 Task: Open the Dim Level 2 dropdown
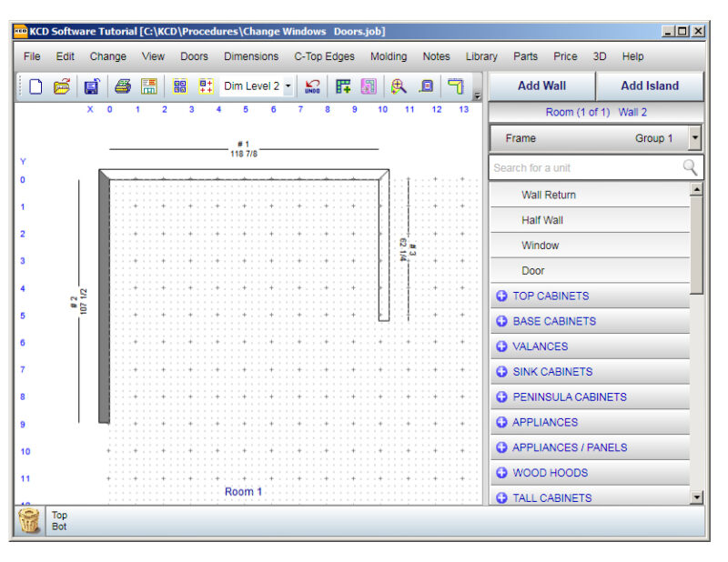pyautogui.click(x=288, y=86)
